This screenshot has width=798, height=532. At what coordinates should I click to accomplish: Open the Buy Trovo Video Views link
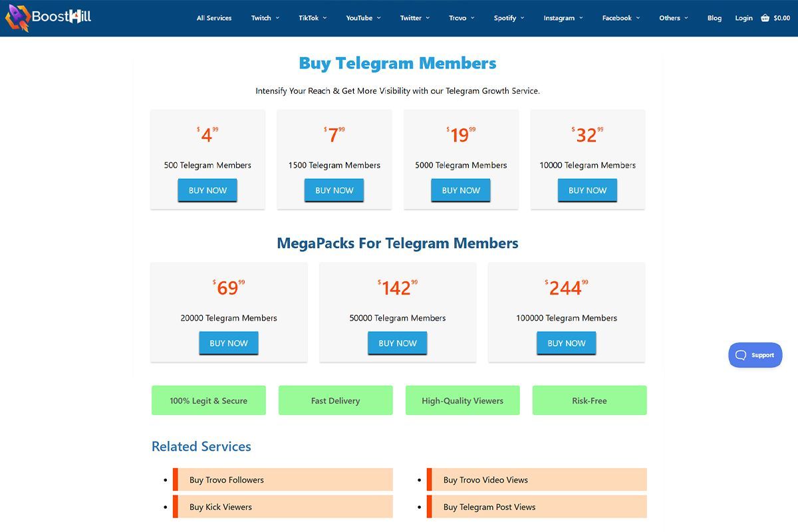point(537,479)
